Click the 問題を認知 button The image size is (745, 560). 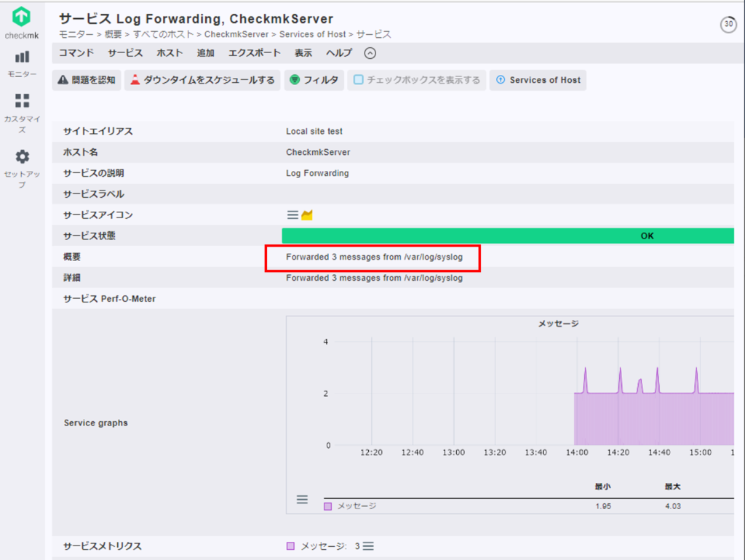pyautogui.click(x=87, y=80)
